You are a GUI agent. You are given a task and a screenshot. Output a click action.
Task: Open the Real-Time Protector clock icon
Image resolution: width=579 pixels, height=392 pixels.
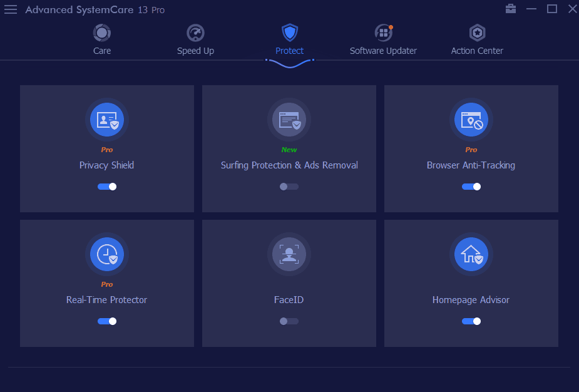click(x=107, y=254)
